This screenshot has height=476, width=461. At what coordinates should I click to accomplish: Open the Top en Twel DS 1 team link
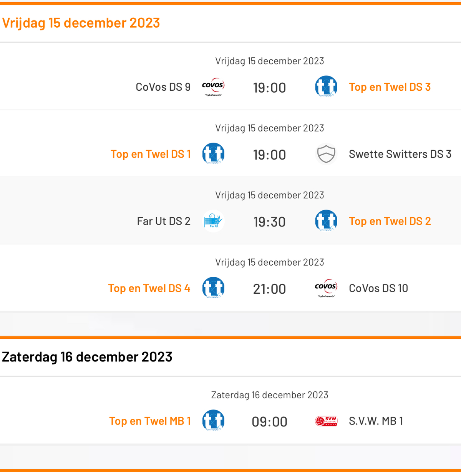[151, 154]
